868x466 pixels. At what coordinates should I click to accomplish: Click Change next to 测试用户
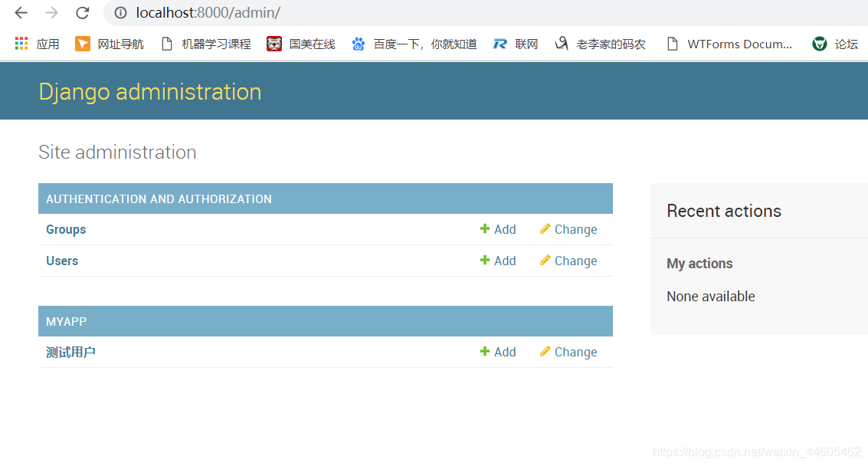(x=576, y=351)
